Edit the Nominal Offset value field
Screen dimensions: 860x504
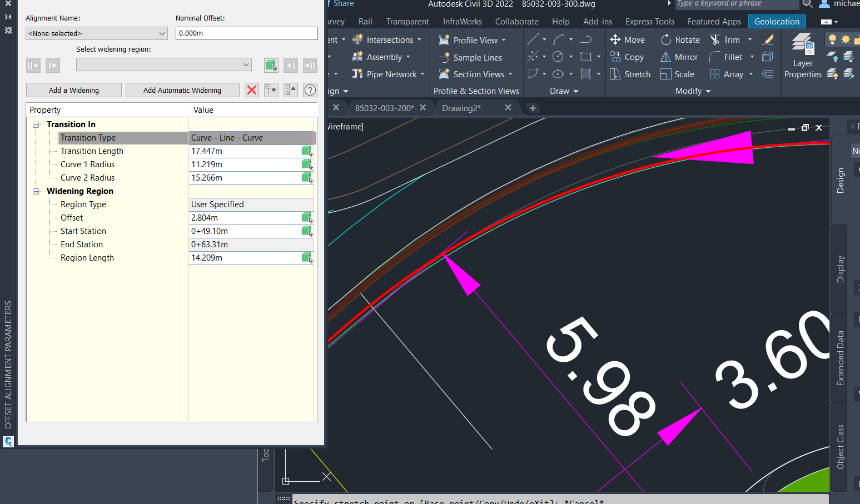pyautogui.click(x=246, y=33)
